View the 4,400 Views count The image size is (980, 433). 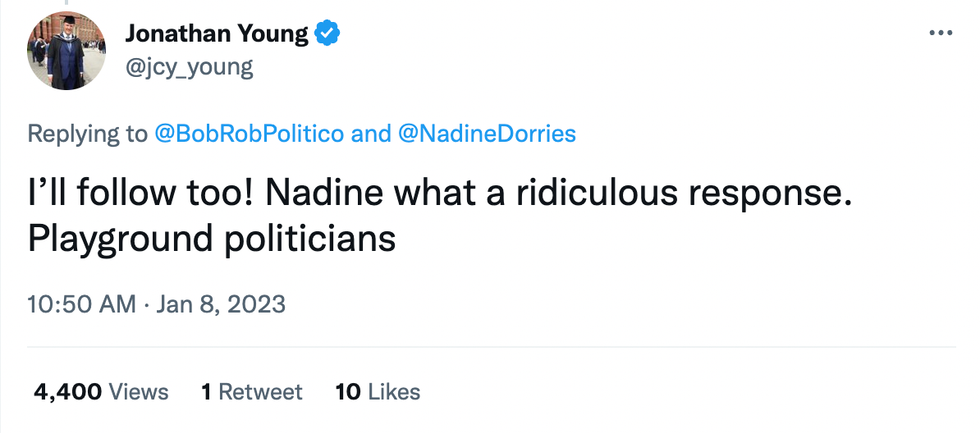click(x=100, y=392)
